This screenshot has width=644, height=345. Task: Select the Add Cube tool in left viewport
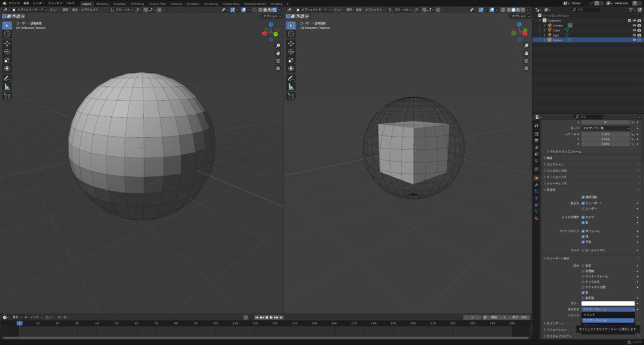[x=7, y=96]
